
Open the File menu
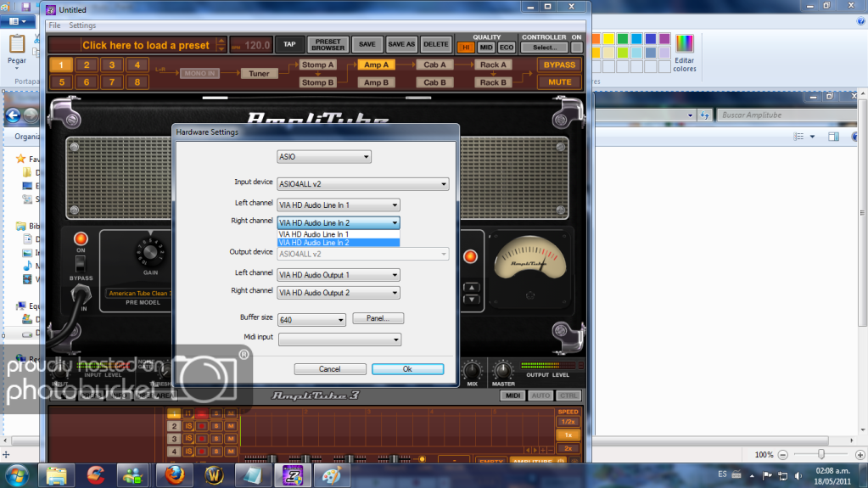coord(54,25)
